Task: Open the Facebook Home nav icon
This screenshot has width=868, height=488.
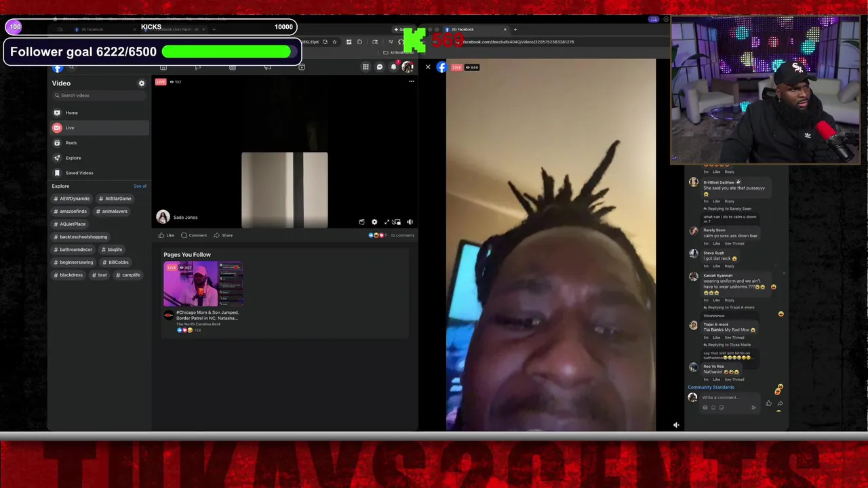Action: click(163, 67)
